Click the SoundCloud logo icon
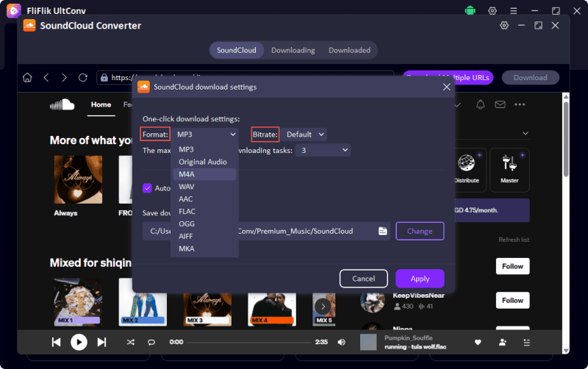The width and height of the screenshot is (588, 369). point(62,104)
